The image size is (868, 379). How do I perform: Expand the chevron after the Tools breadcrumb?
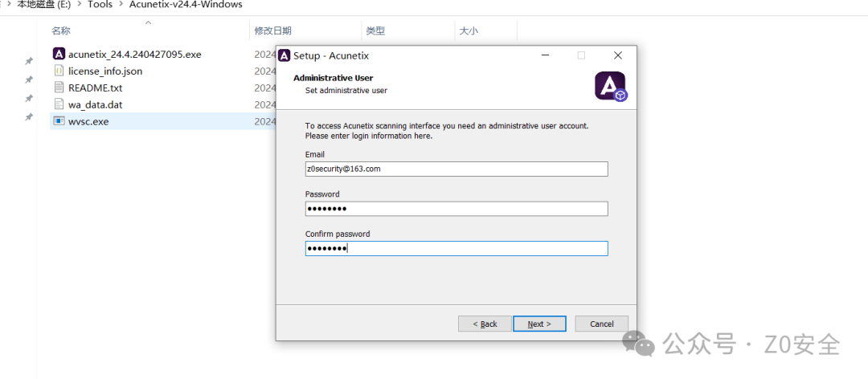tap(121, 5)
